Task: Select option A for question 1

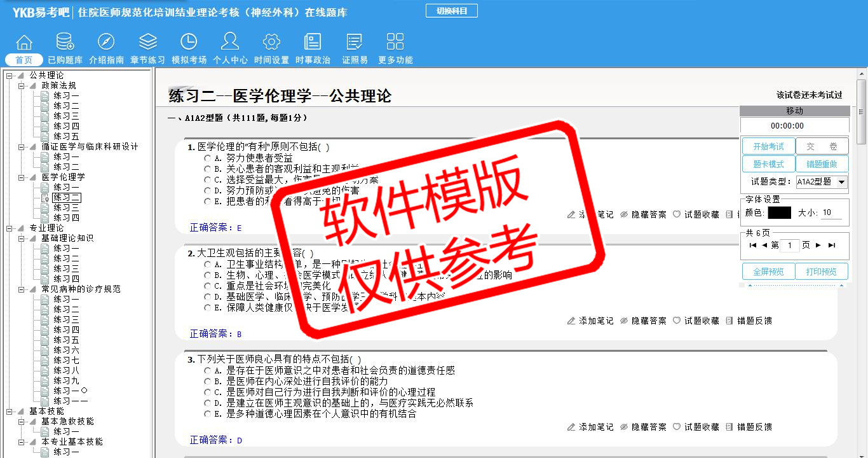Action: pyautogui.click(x=208, y=158)
